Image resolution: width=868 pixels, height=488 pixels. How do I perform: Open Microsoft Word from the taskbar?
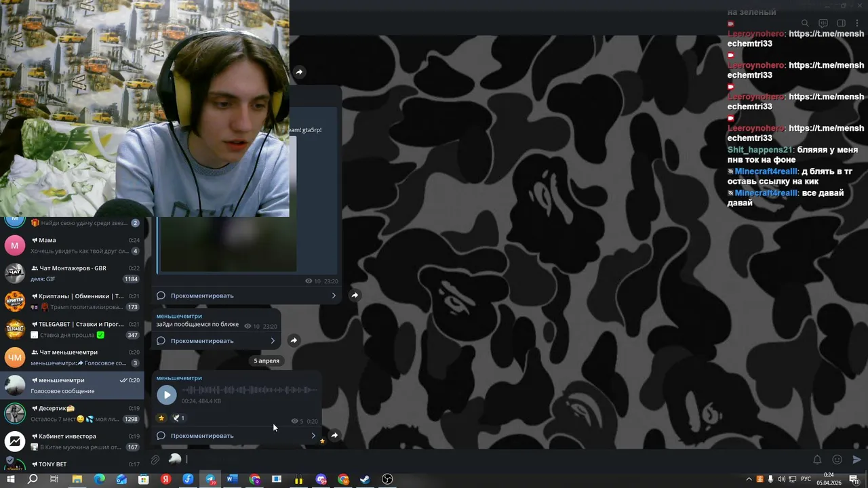click(x=232, y=479)
